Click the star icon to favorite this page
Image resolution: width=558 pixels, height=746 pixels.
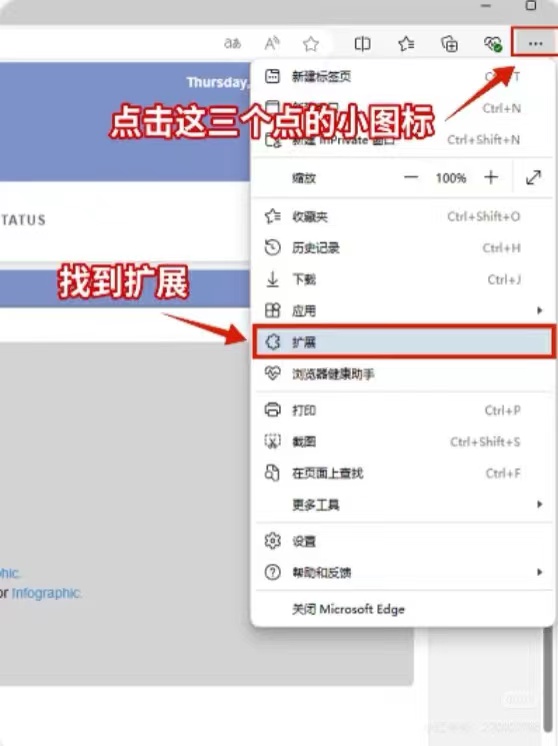[x=311, y=44]
